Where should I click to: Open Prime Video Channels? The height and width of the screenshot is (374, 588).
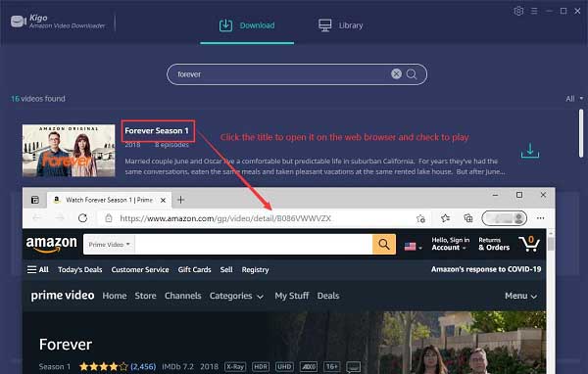(x=183, y=296)
